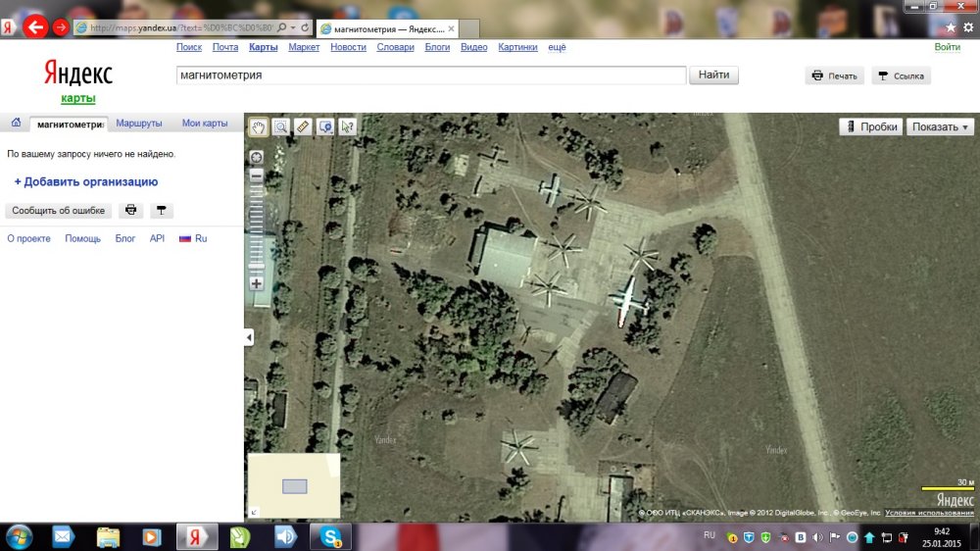The height and width of the screenshot is (551, 980).
Task: Switch to the Маршруты tab
Action: (139, 124)
